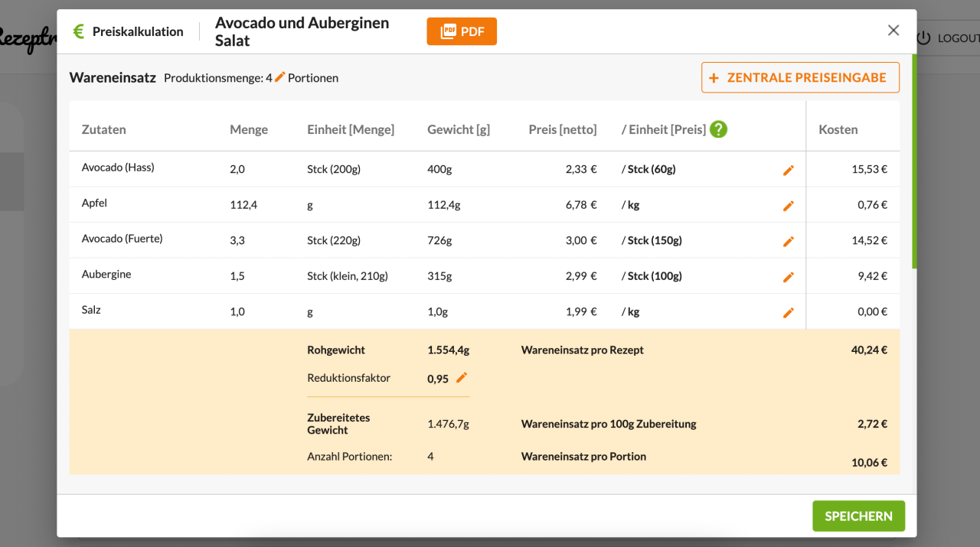Viewport: 980px width, 547px height.
Task: Edit Produktionsmenge portions pencil
Action: pos(280,77)
